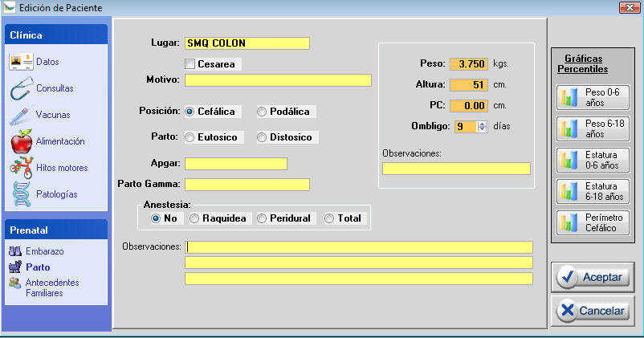Open the Datos section icon

21,62
